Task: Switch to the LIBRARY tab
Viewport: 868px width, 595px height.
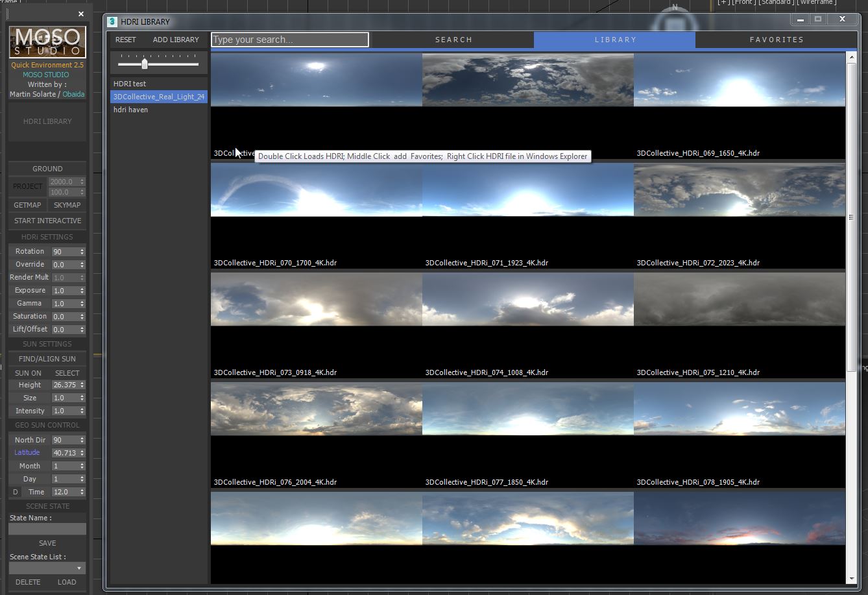Action: pos(615,40)
